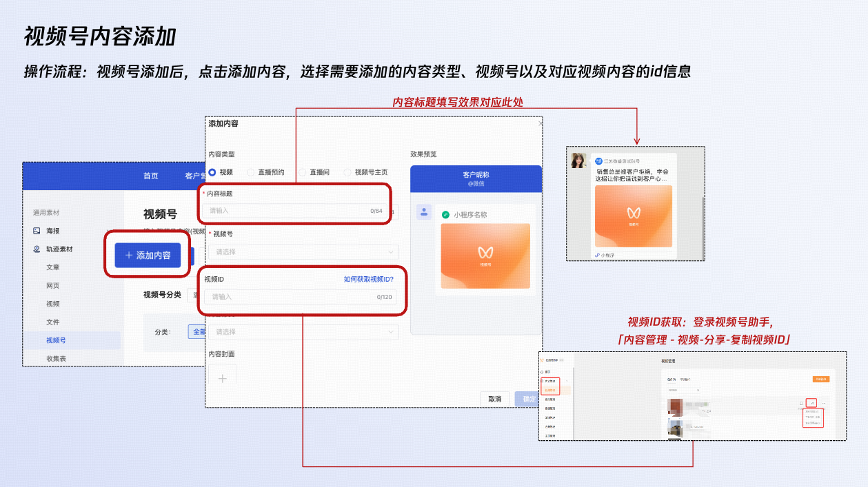The image size is (868, 487).
Task: Click the 视频ID input field
Action: click(x=301, y=297)
